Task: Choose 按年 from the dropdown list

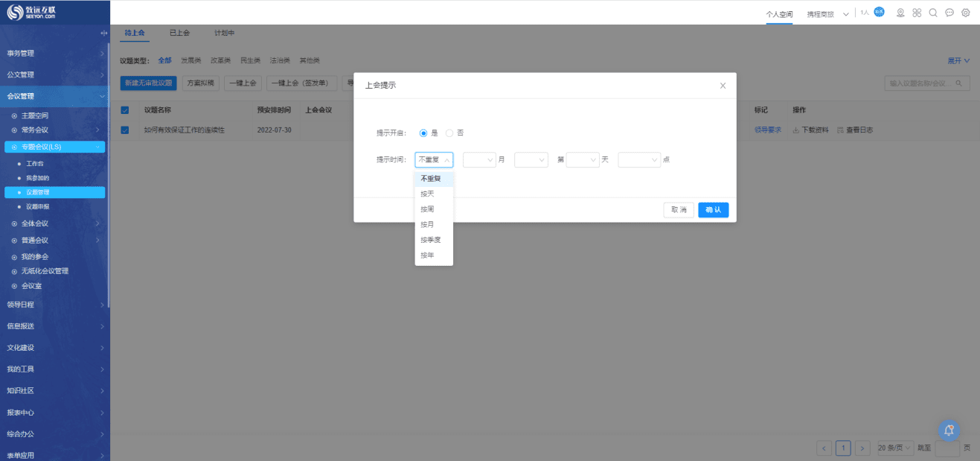Action: pyautogui.click(x=434, y=255)
